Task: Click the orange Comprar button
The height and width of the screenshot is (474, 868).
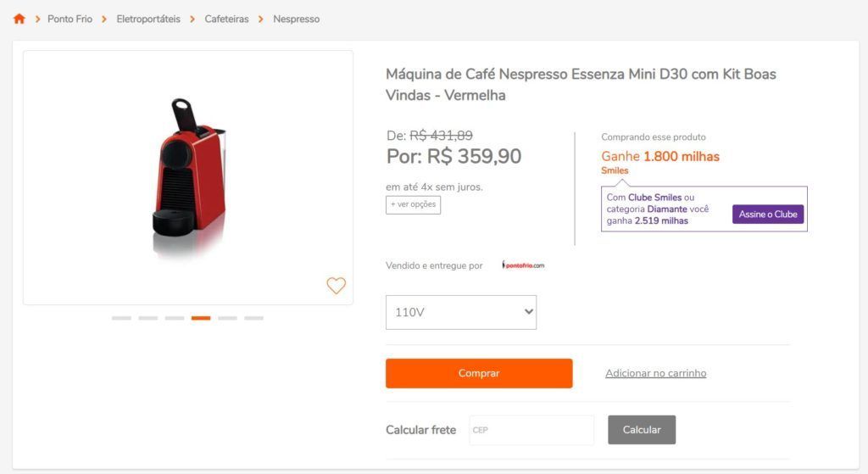Action: (479, 373)
